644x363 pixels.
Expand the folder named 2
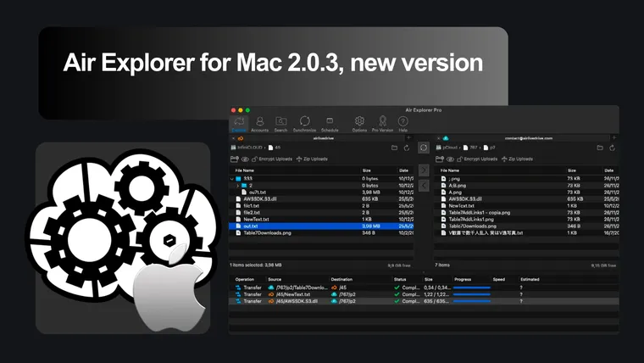pyautogui.click(x=238, y=186)
